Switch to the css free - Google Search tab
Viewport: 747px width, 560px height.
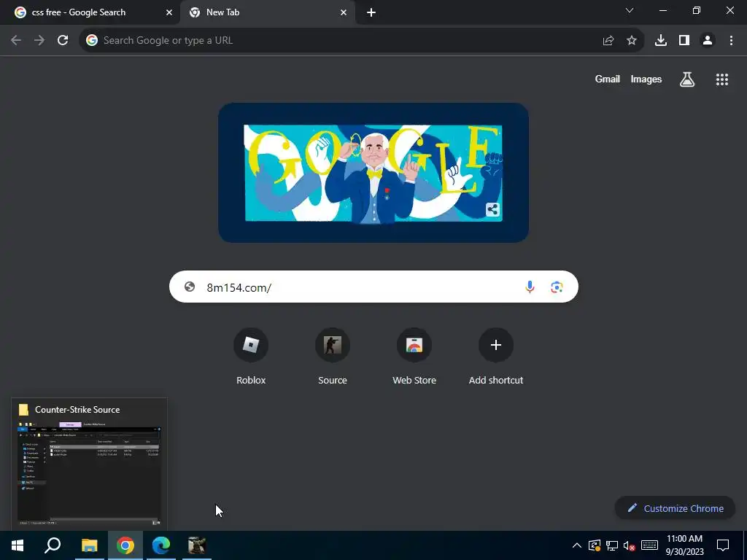tap(90, 12)
